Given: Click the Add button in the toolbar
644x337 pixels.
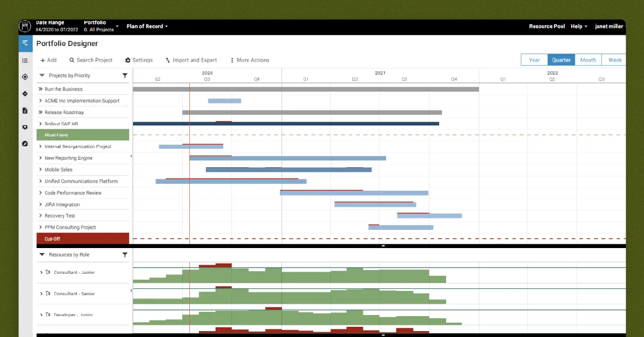Looking at the screenshot, I should [x=48, y=60].
